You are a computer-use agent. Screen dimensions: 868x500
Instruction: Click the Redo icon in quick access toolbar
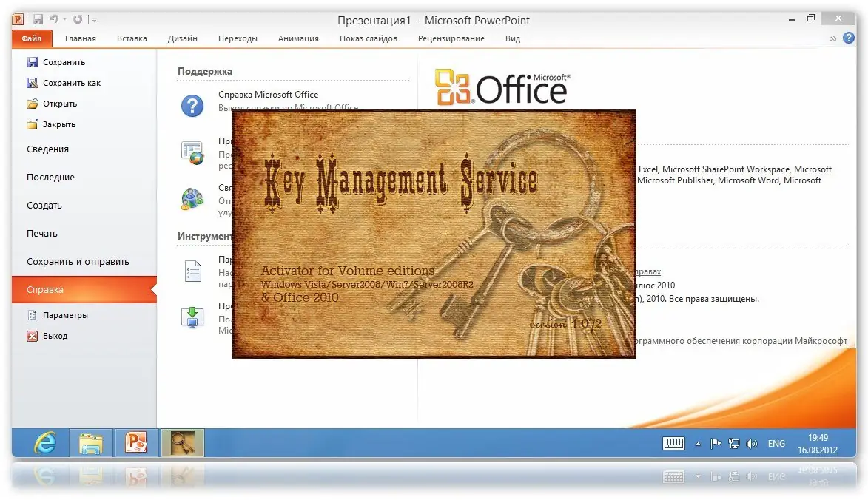point(78,19)
